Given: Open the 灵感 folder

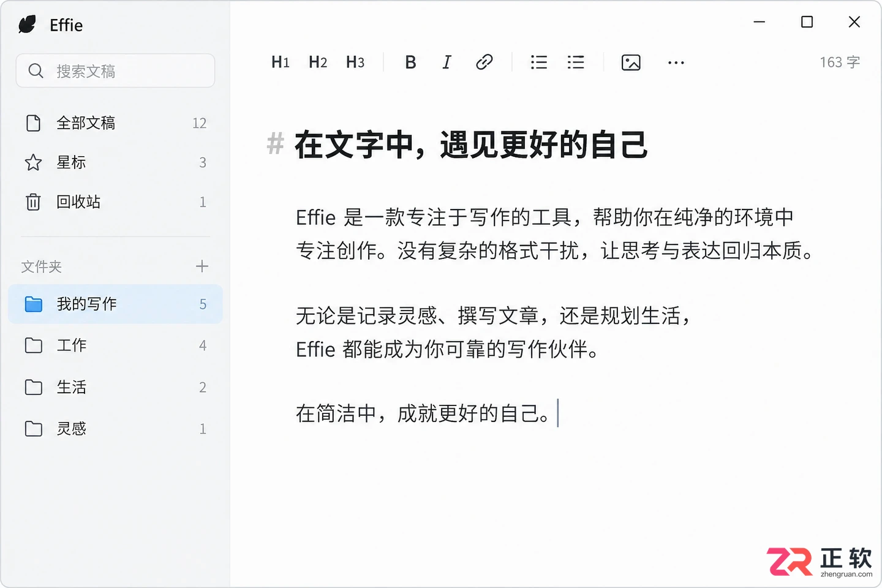Looking at the screenshot, I should point(115,429).
